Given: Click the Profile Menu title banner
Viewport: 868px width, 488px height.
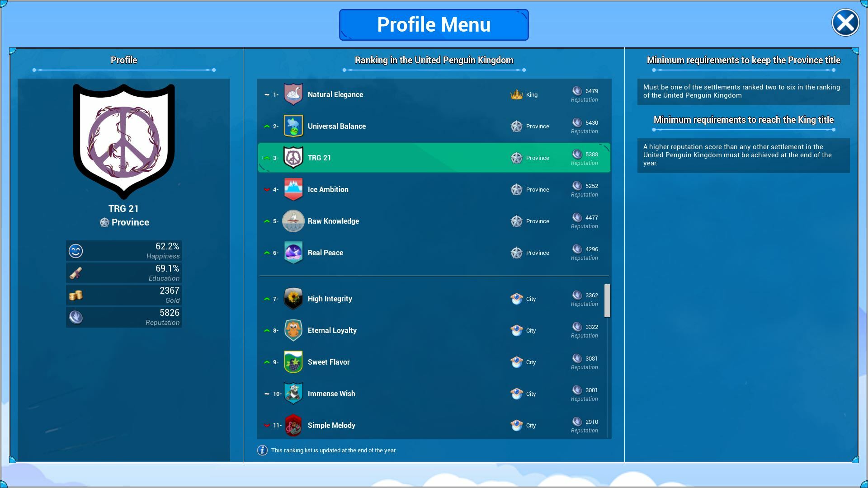Looking at the screenshot, I should (434, 25).
